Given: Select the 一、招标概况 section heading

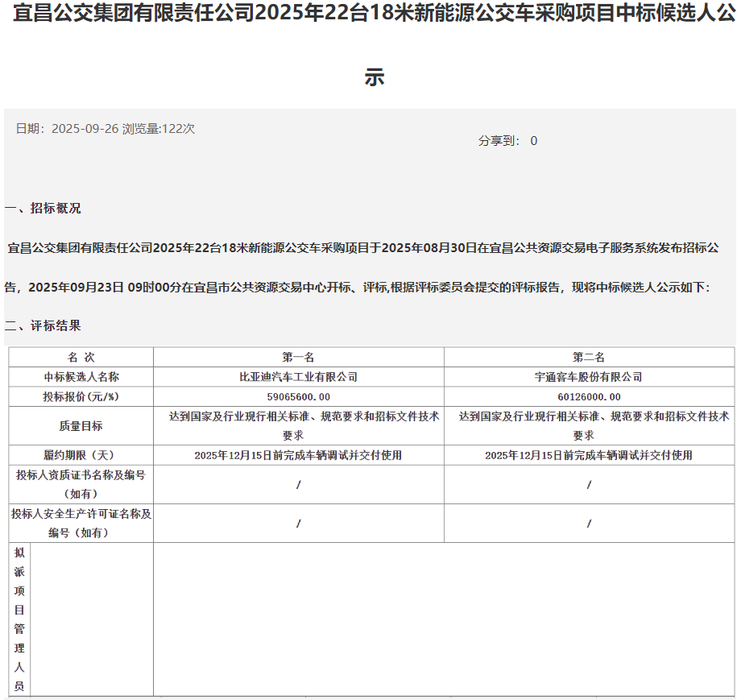Looking at the screenshot, I should (x=43, y=209).
